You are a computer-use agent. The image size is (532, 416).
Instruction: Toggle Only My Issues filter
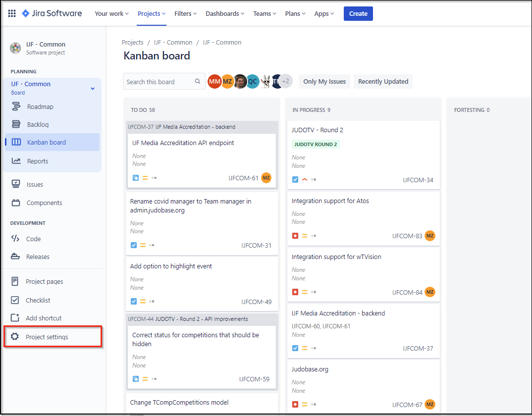324,81
